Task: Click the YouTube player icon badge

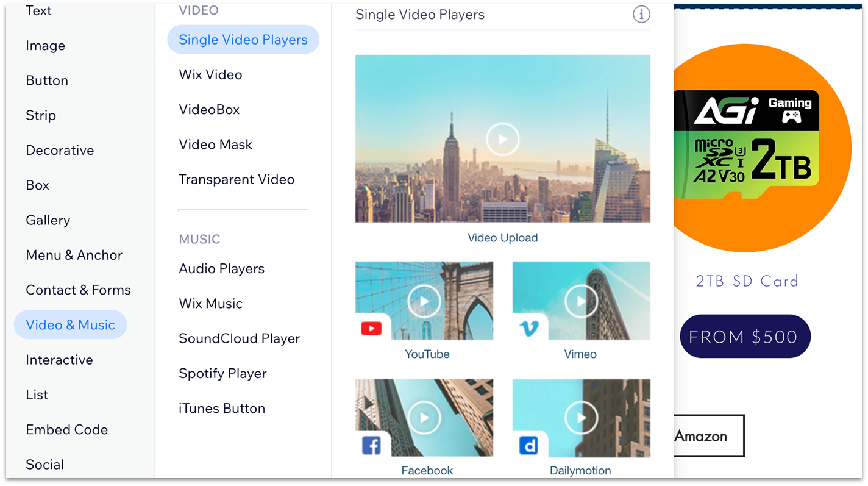Action: pos(371,328)
